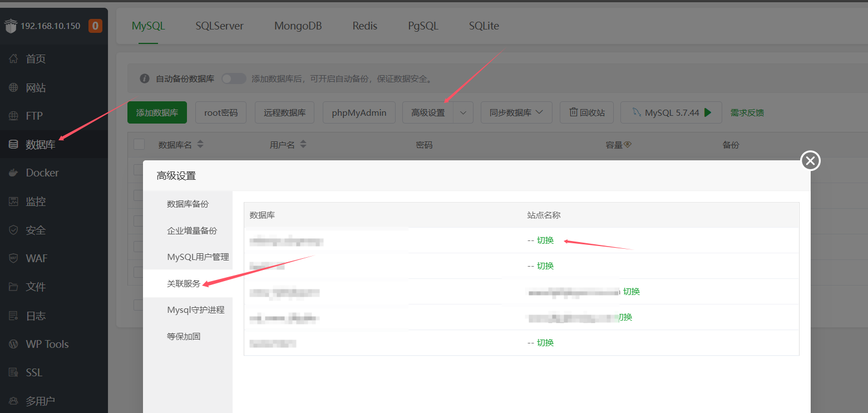Click the green play arrow next to MySQL 5.7.44

[x=708, y=112]
